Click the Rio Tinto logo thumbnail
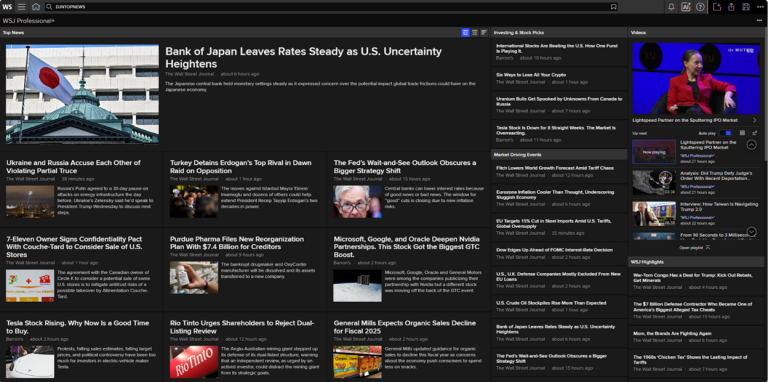 coord(194,362)
